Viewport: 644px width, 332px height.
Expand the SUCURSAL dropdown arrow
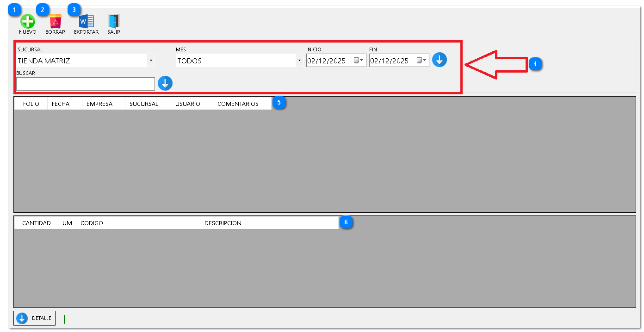[x=151, y=61]
